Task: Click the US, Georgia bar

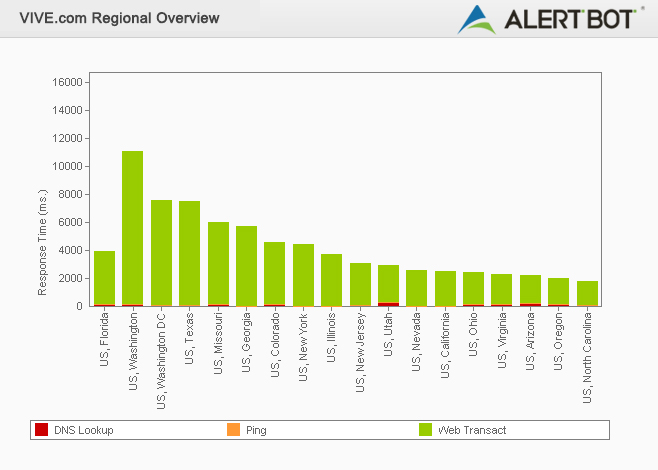Action: point(246,266)
